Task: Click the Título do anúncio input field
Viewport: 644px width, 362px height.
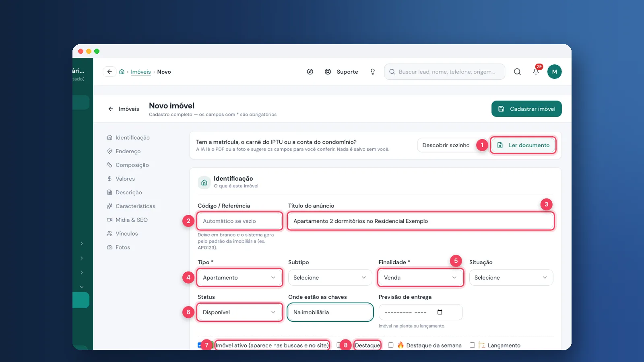Action: (x=421, y=221)
